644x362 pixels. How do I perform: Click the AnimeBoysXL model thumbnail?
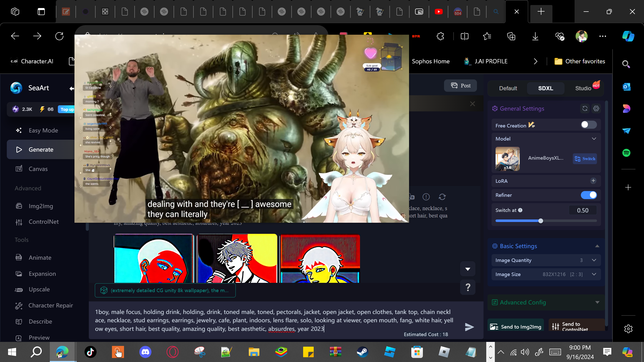507,159
